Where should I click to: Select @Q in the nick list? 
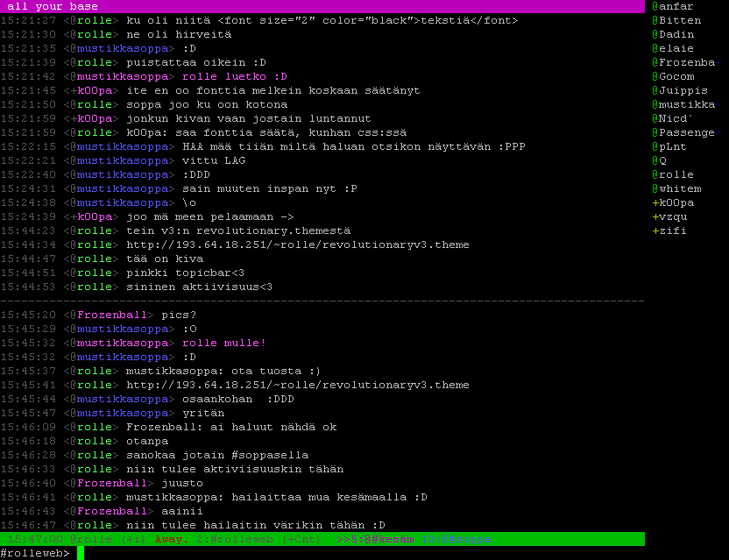(x=659, y=160)
